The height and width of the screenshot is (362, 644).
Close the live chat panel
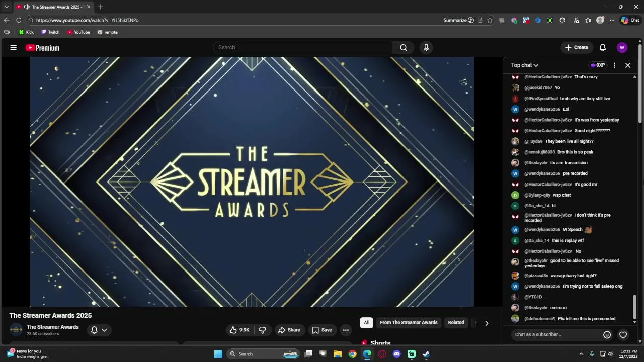pos(628,65)
